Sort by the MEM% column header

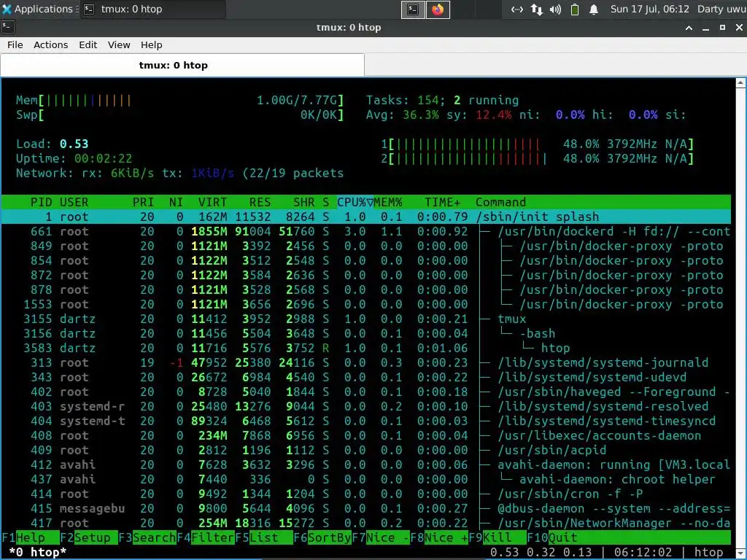(388, 202)
